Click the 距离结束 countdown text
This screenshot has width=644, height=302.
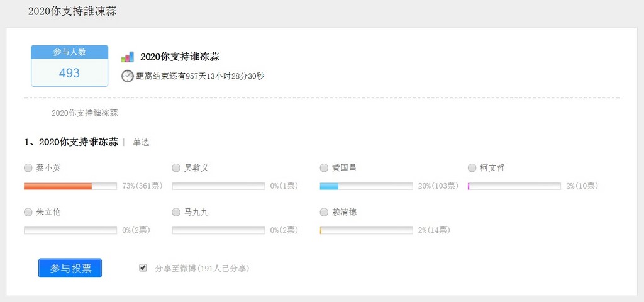[x=200, y=76]
